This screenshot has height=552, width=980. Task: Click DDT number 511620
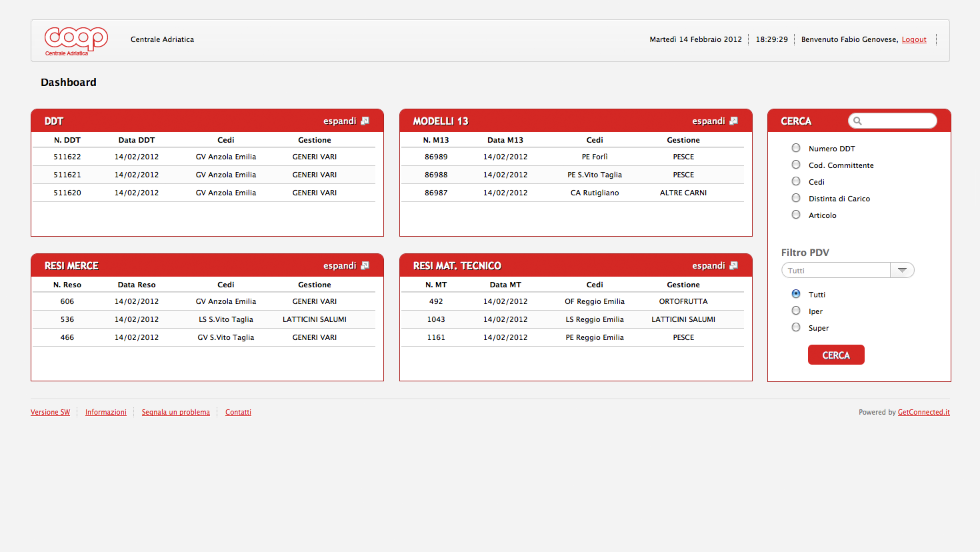[67, 193]
